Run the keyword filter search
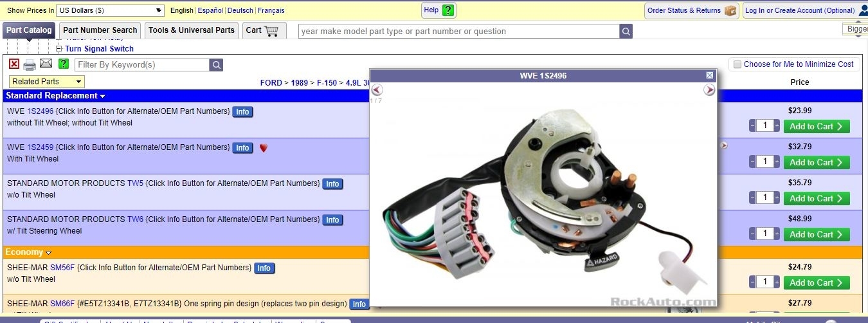This screenshot has width=868, height=323. [217, 64]
